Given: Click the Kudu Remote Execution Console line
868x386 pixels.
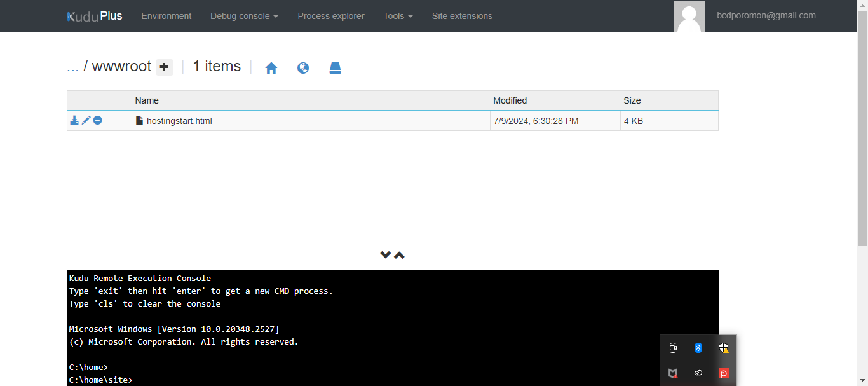Looking at the screenshot, I should 140,278.
